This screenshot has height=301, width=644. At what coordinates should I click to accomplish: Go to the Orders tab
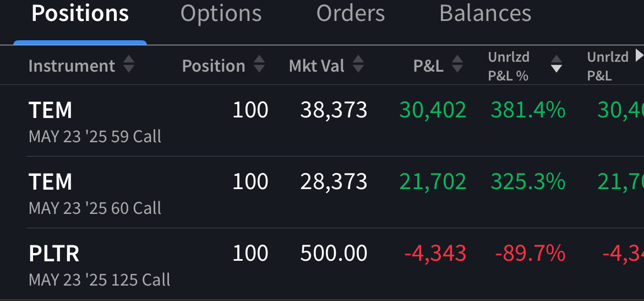click(350, 14)
